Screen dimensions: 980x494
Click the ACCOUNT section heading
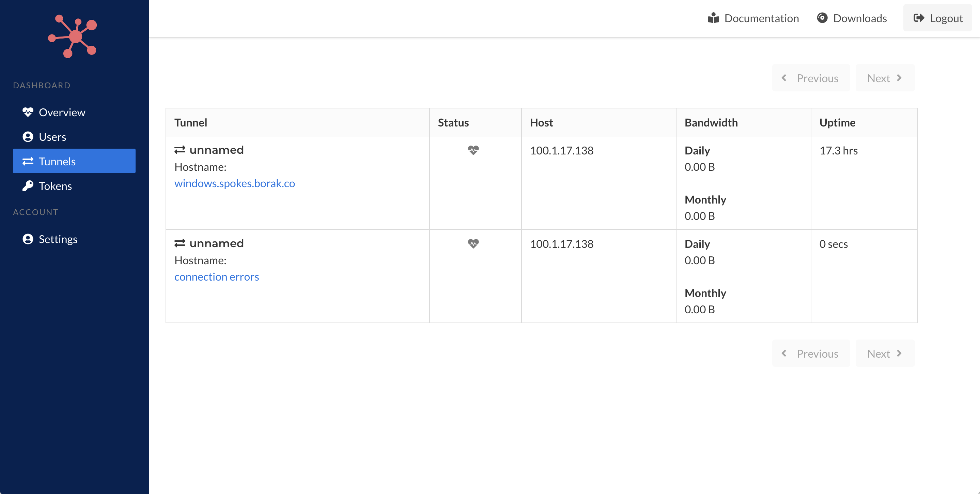point(36,212)
